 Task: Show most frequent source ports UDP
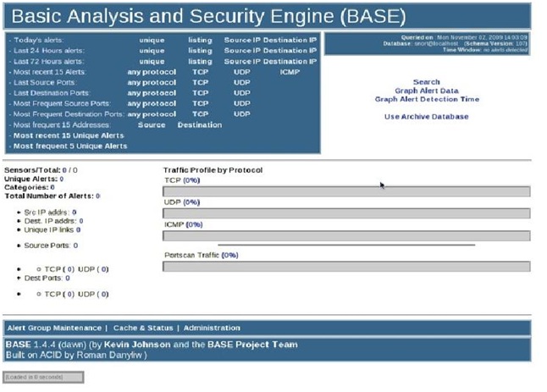click(242, 103)
